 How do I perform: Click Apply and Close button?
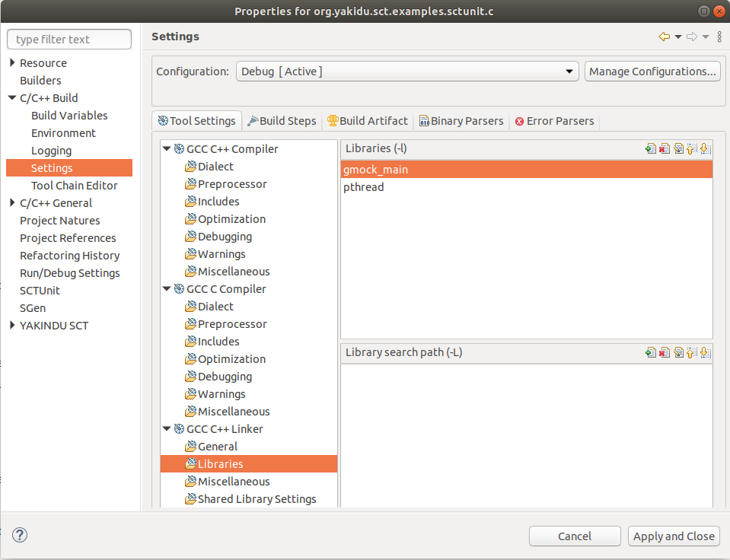coord(674,536)
